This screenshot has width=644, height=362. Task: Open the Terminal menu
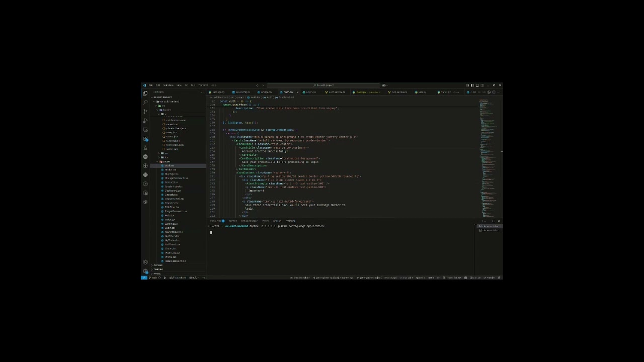[203, 85]
